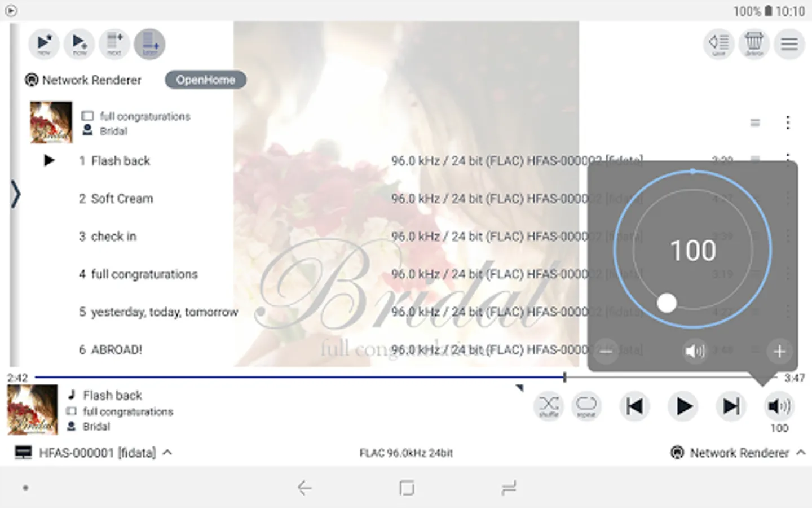Open the hamburger menu
The width and height of the screenshot is (812, 508).
pos(789,43)
